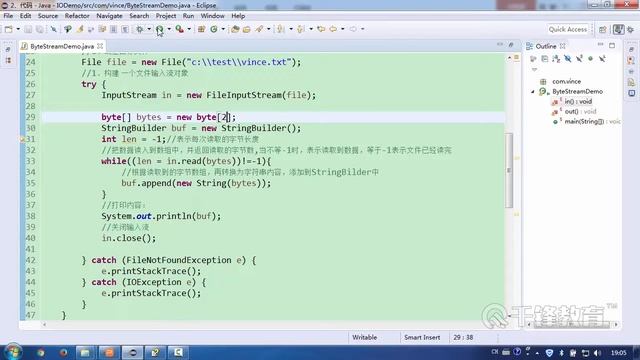The image size is (640, 360).
Task: Open the External Tools dropdown arrow
Action: click(x=189, y=29)
